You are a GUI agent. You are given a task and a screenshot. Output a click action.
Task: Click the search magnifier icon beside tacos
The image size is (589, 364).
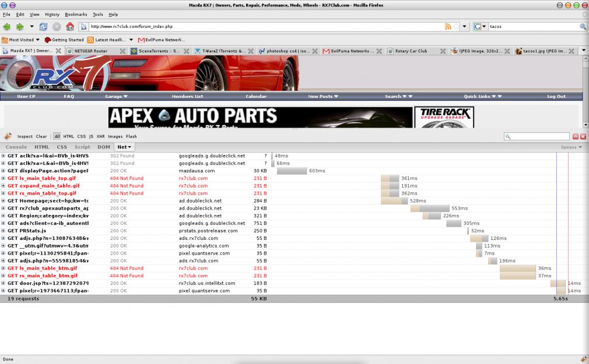[x=583, y=27]
